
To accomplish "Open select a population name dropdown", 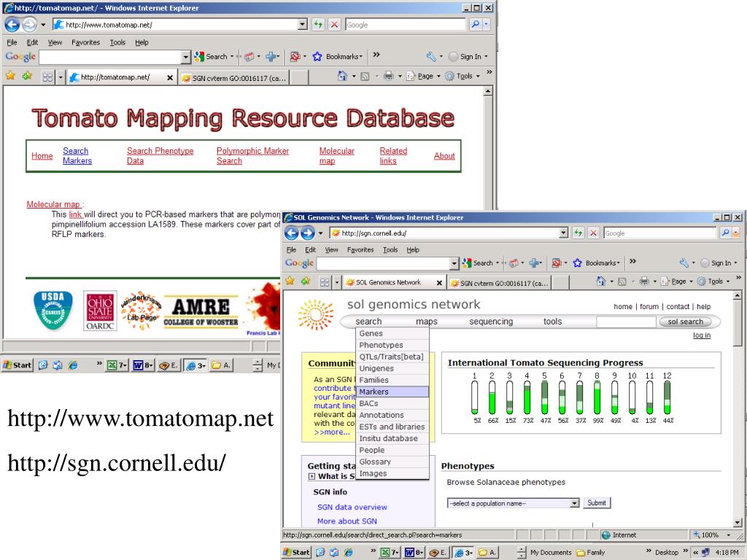I will coord(513,503).
